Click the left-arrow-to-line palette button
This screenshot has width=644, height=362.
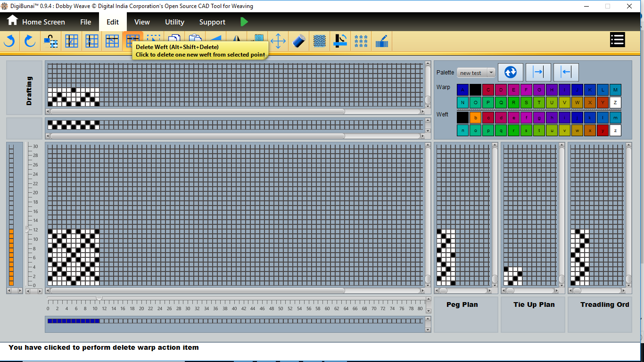566,72
